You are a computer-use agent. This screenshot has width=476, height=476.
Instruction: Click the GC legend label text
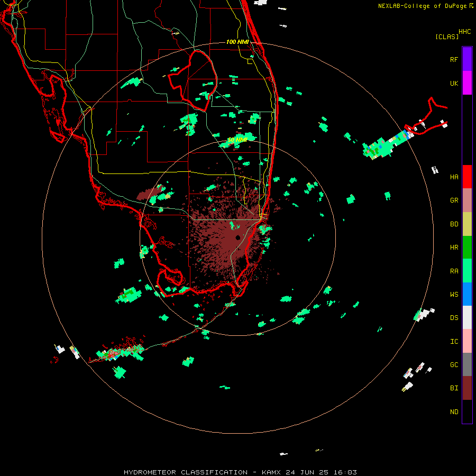pos(454,365)
